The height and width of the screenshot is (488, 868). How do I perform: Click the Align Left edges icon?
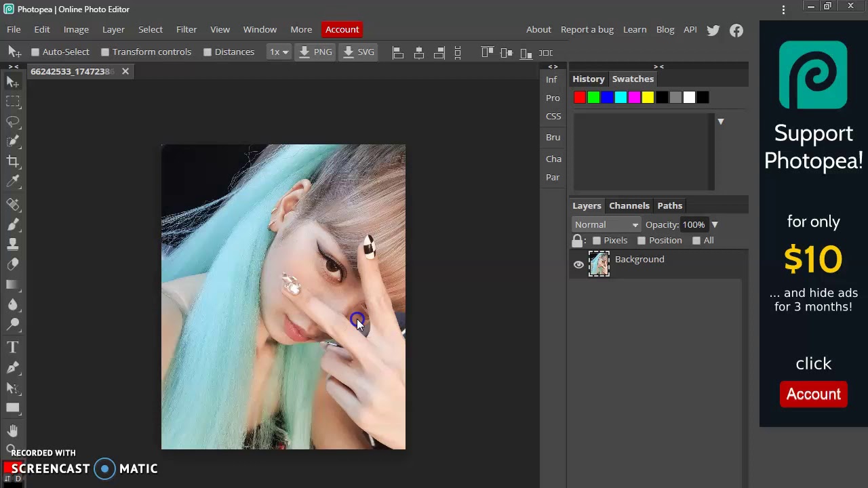click(398, 52)
